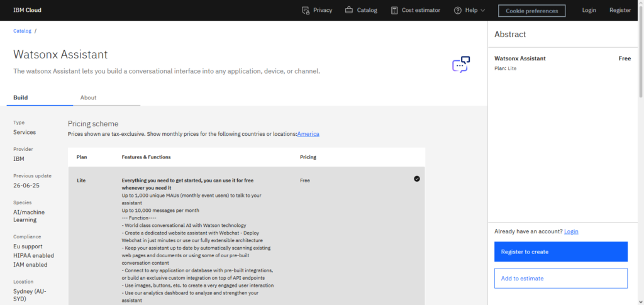Expand the Help dropdown chevron
Viewport: 644px width, 305px height.
point(482,10)
